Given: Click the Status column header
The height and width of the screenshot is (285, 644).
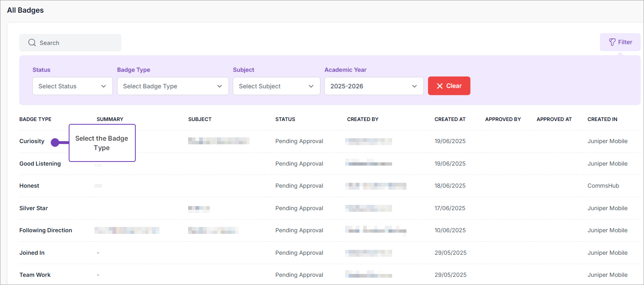Looking at the screenshot, I should click(x=285, y=119).
